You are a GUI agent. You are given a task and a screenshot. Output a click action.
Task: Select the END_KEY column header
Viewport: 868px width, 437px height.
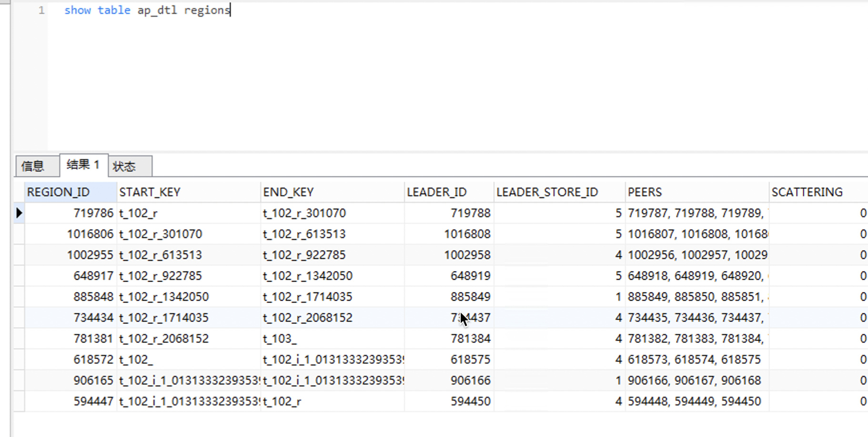pyautogui.click(x=289, y=192)
